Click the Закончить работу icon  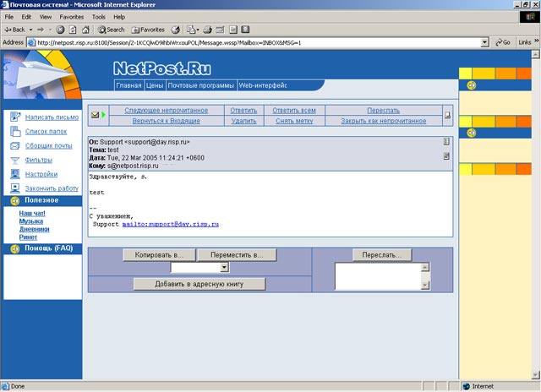pos(15,188)
